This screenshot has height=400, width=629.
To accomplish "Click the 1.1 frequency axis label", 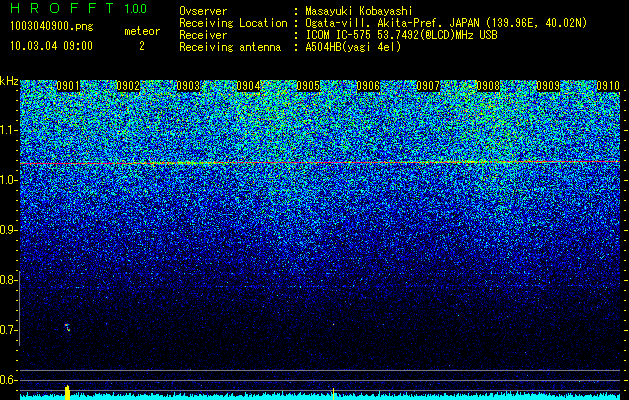I will [9, 130].
